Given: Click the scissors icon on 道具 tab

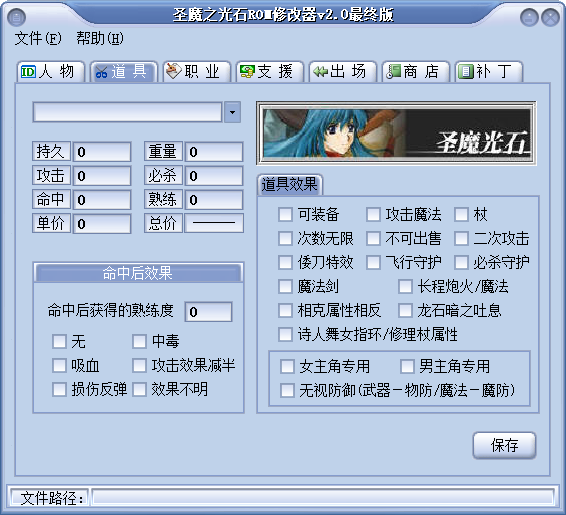Looking at the screenshot, I should 101,72.
